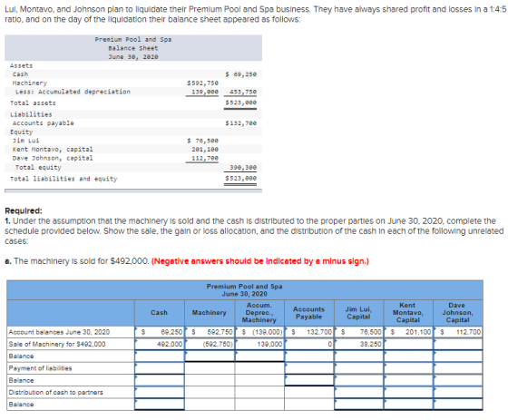This screenshot has width=508, height=420.
Task: Select Dave Johnson cell in final Balance row
Action: [x=458, y=404]
